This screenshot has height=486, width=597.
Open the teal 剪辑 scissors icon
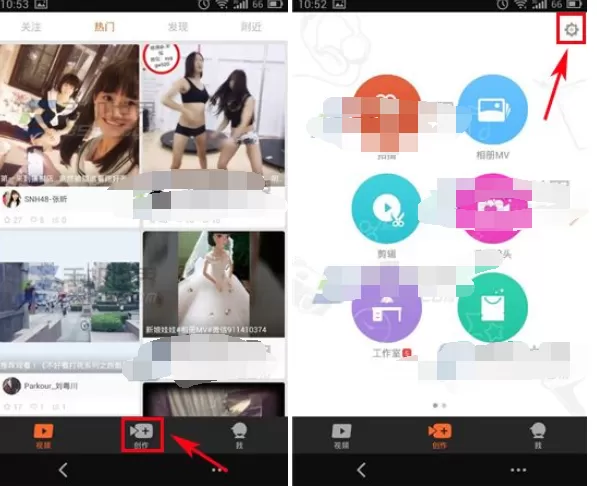[386, 208]
